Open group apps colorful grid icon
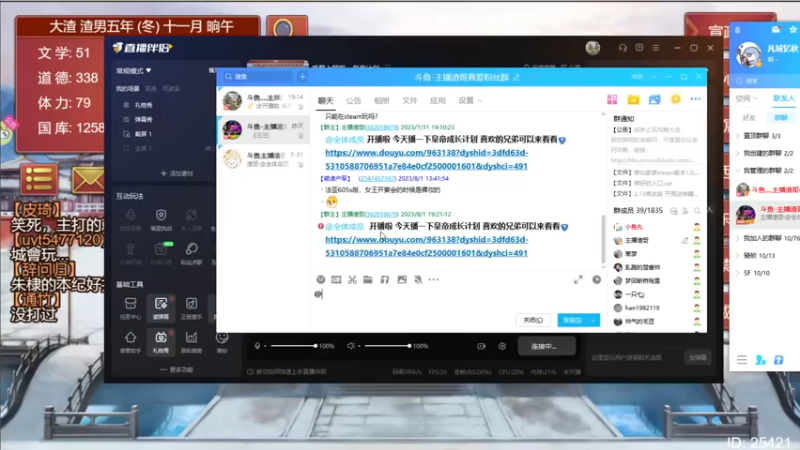 click(612, 99)
